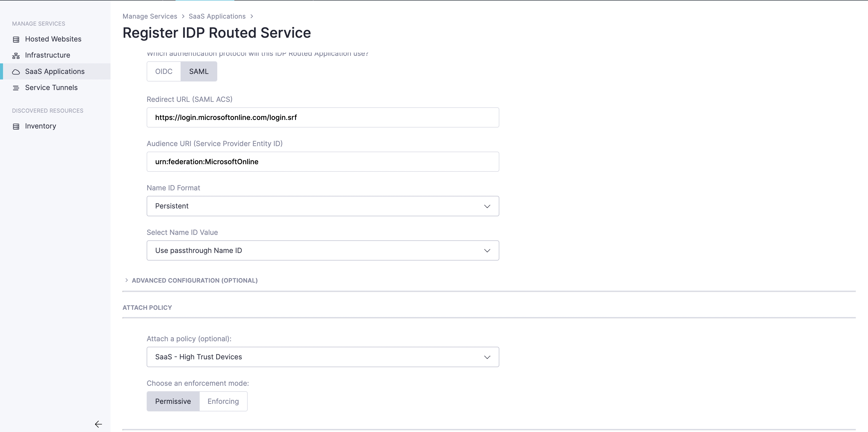868x432 pixels.
Task: Click into the Redirect URL field
Action: point(322,118)
